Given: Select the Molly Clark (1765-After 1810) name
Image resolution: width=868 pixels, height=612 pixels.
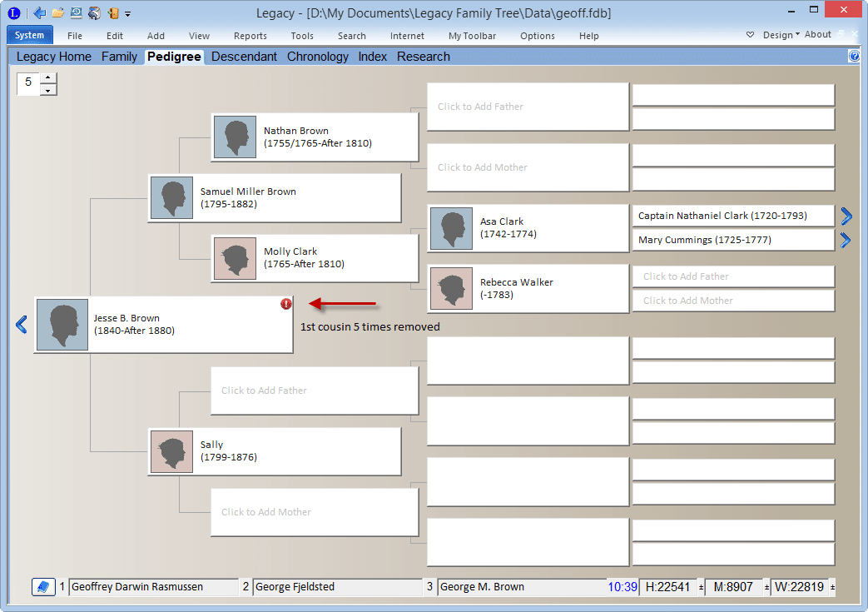Looking at the screenshot, I should (304, 257).
